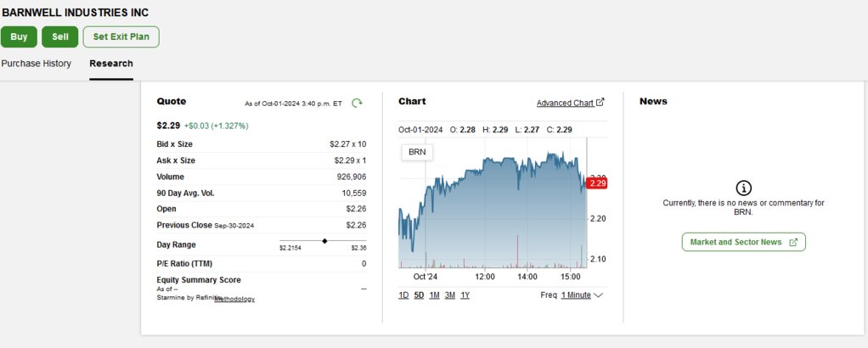Select the 1D chart range
The height and width of the screenshot is (348, 868).
(403, 295)
